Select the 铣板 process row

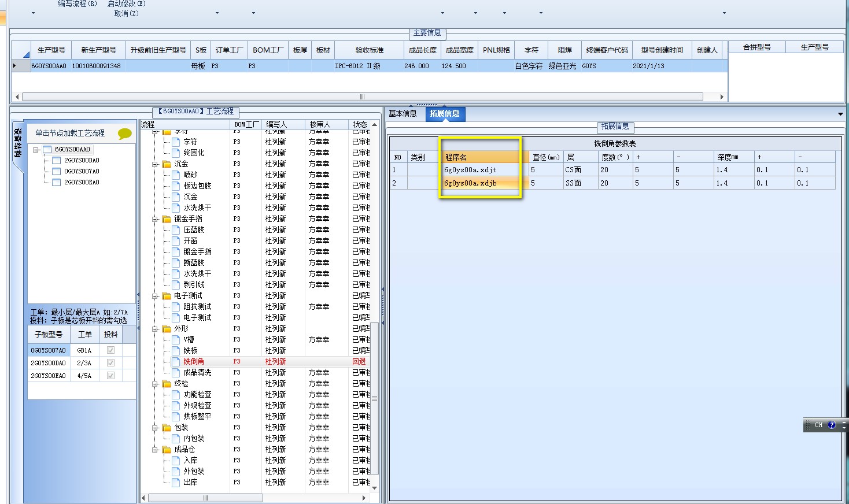coord(254,351)
